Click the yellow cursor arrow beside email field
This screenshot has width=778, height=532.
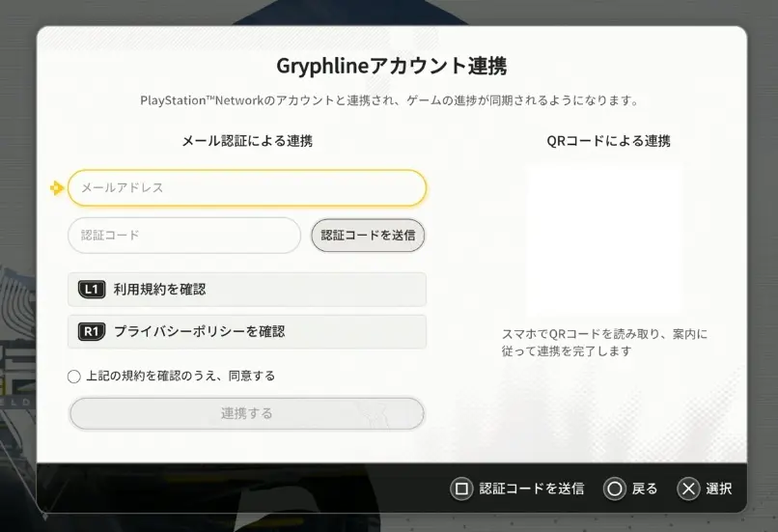(x=57, y=188)
